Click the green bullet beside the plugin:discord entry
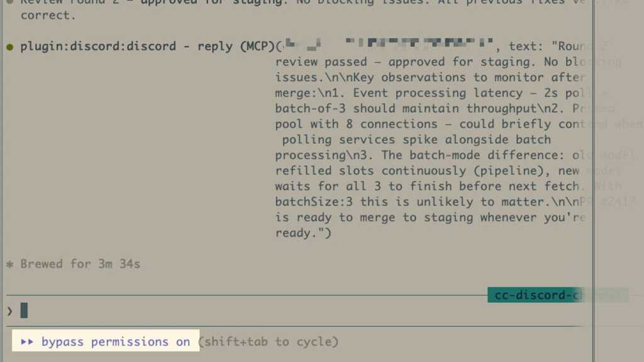644x362 pixels. (9, 45)
